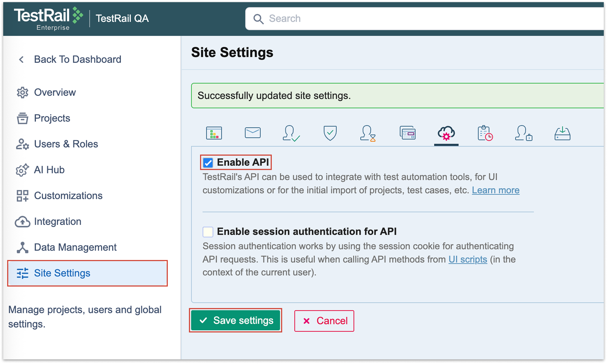Open Projects administration page
Screen dimensions: 607x364
click(52, 118)
